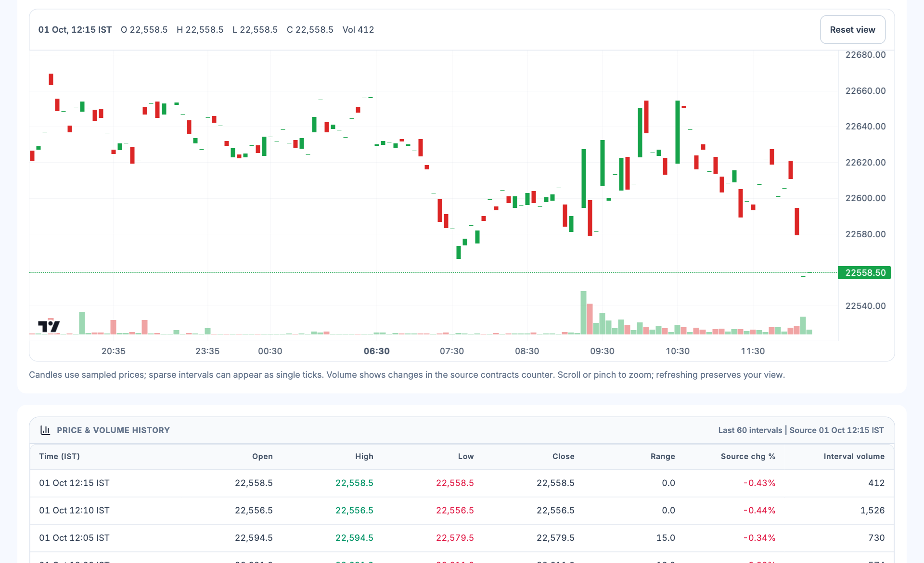
Task: Click the Source chg % column header
Action: pyautogui.click(x=748, y=456)
